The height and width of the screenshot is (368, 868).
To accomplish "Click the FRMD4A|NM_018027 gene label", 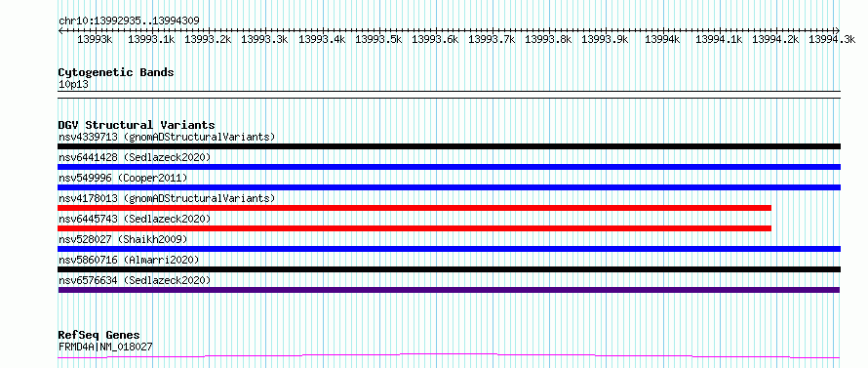I will (105, 347).
